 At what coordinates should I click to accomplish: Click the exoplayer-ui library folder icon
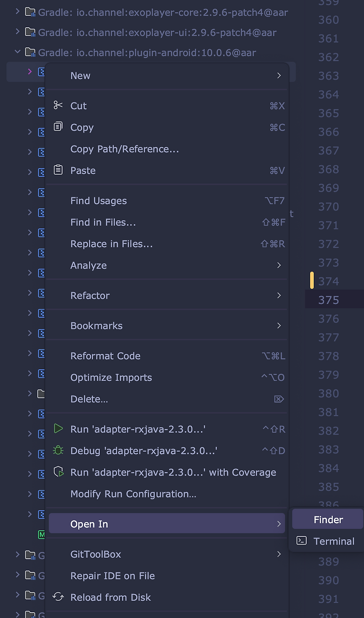[x=30, y=33]
